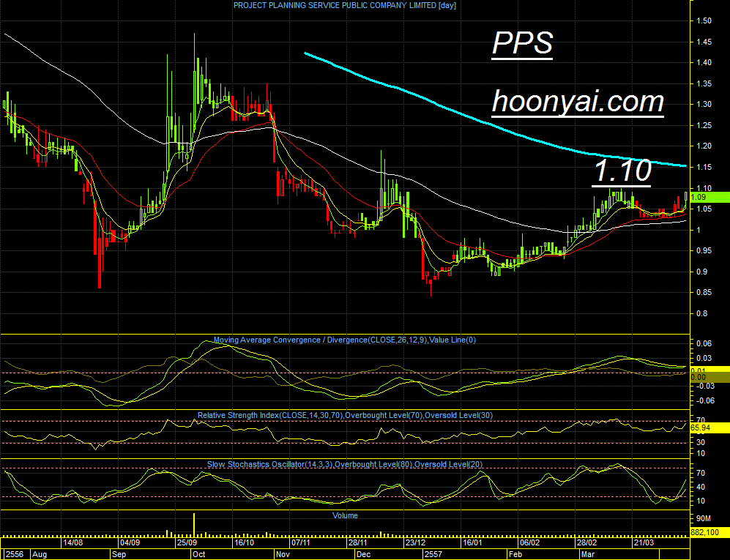
Task: Click the 0.06 MACD axis label
Action: tap(705, 343)
